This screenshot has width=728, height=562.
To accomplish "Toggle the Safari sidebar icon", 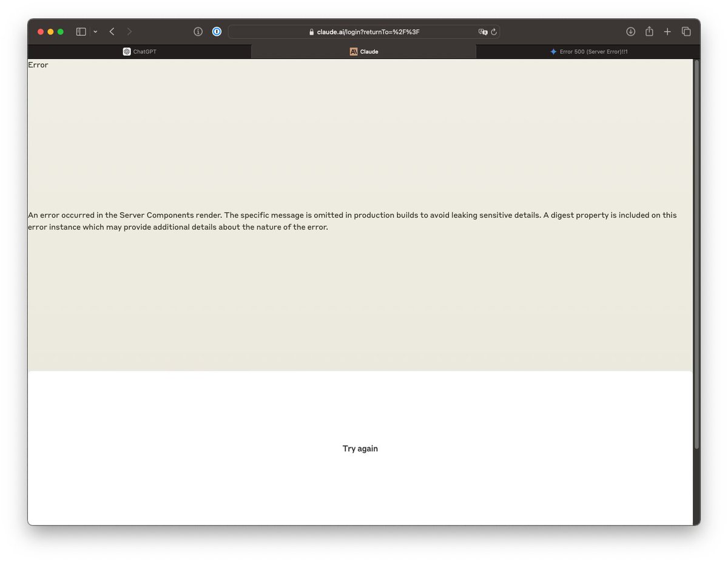I will click(x=81, y=32).
